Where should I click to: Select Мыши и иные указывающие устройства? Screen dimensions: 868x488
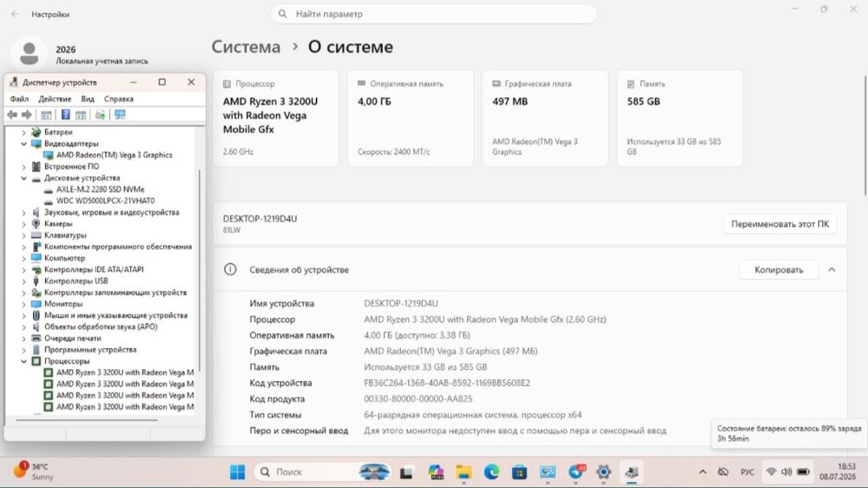(x=115, y=315)
